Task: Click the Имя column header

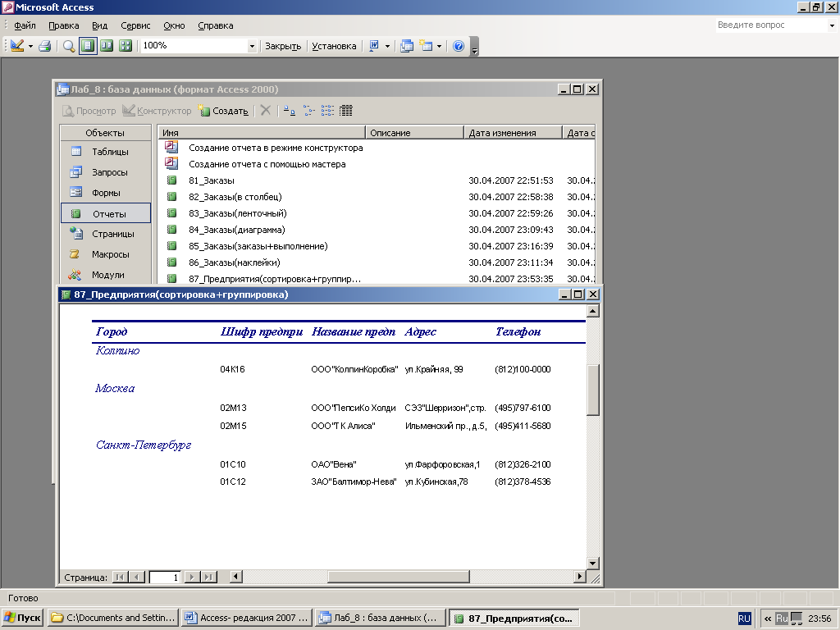Action: 262,133
